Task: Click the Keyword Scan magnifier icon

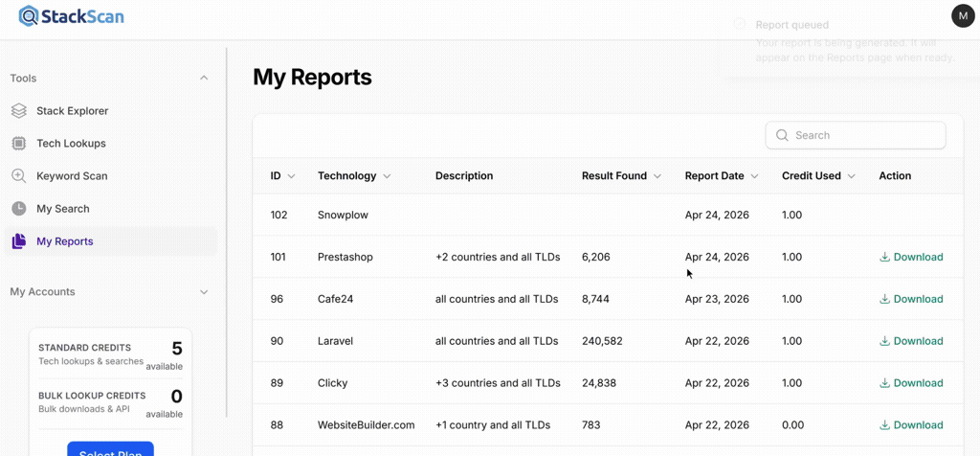Action: tap(19, 175)
